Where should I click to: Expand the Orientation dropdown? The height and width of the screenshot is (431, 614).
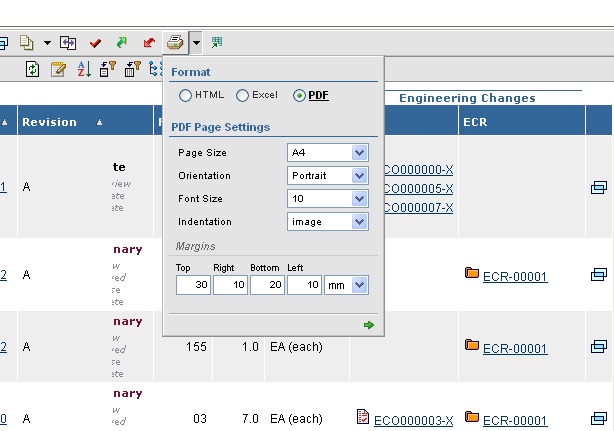point(328,176)
